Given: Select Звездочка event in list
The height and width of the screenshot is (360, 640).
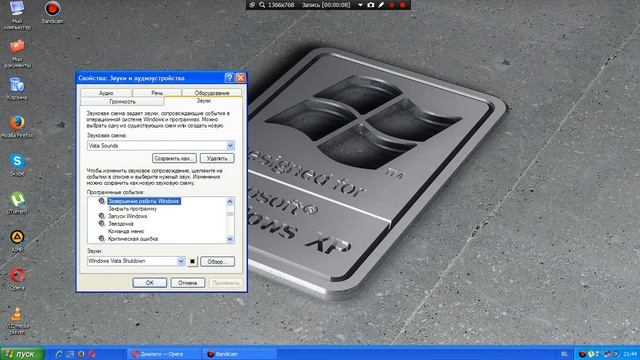Looking at the screenshot, I should tap(120, 224).
